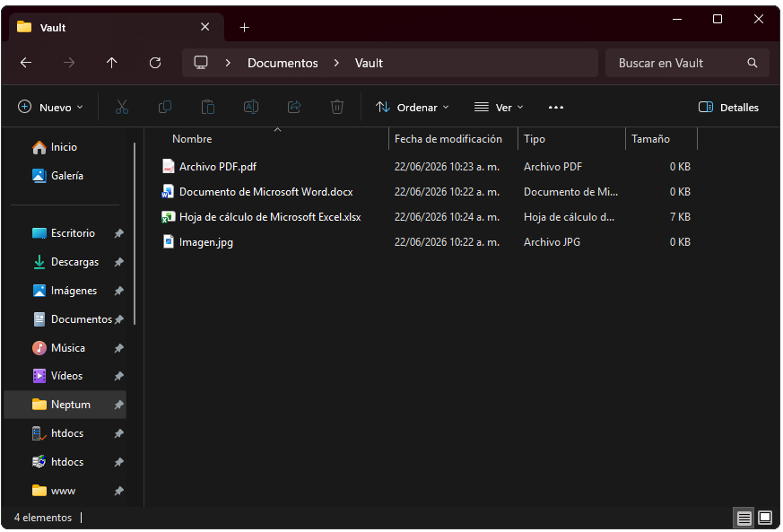Click the Paste clipboard icon
The height and width of the screenshot is (532, 783).
(x=208, y=107)
